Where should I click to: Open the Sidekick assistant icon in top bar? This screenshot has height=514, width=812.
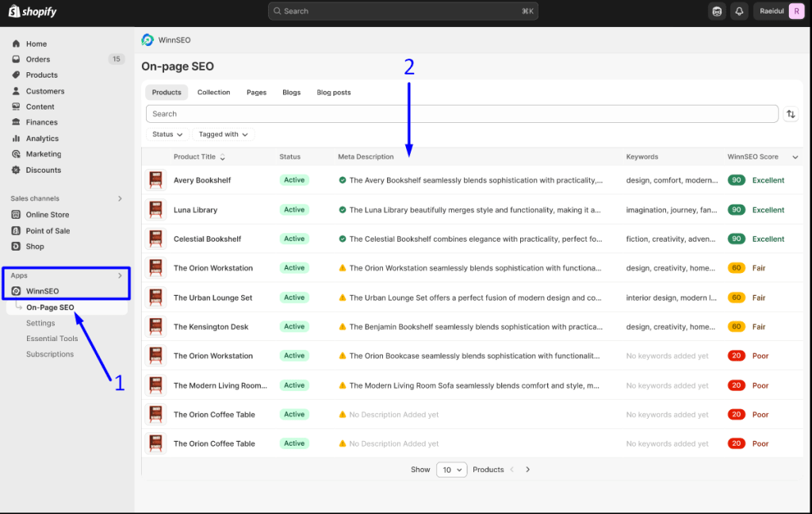coord(717,11)
